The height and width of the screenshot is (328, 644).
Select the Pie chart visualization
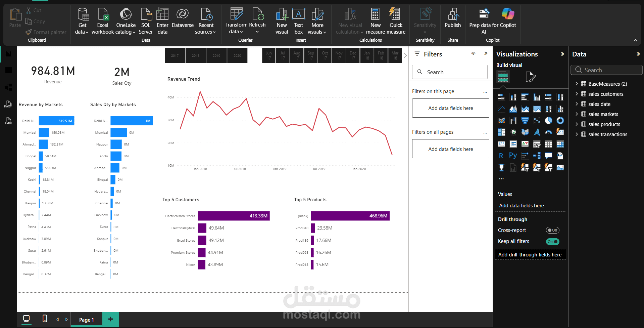(548, 120)
